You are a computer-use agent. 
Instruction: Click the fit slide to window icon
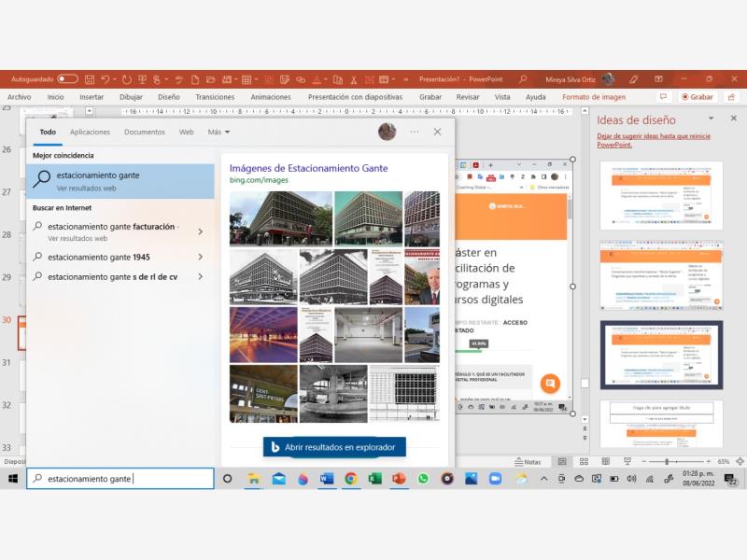(x=740, y=461)
